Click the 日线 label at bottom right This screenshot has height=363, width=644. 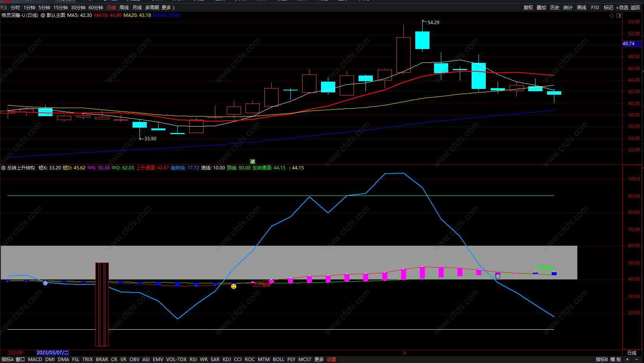tap(632, 353)
